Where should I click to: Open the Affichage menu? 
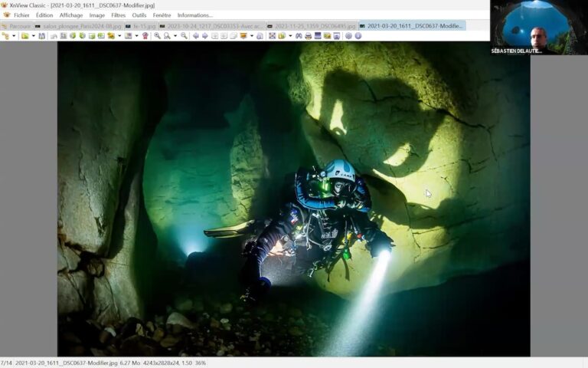(71, 15)
